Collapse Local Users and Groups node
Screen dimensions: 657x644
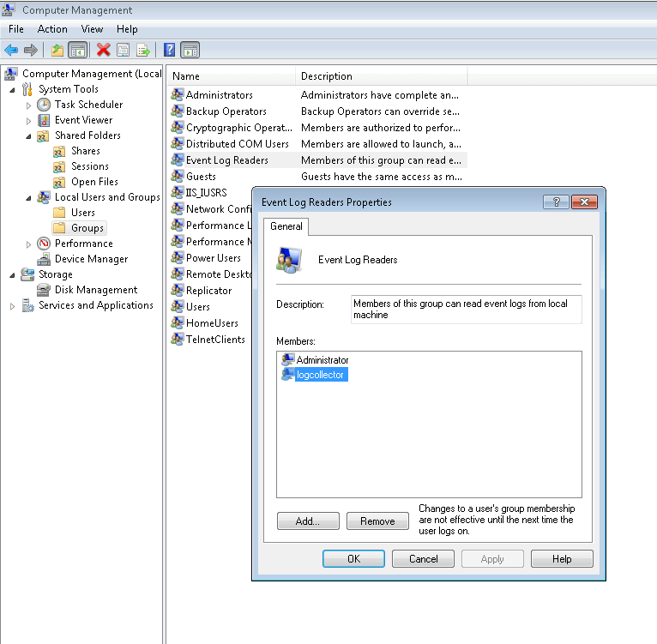[x=28, y=198]
